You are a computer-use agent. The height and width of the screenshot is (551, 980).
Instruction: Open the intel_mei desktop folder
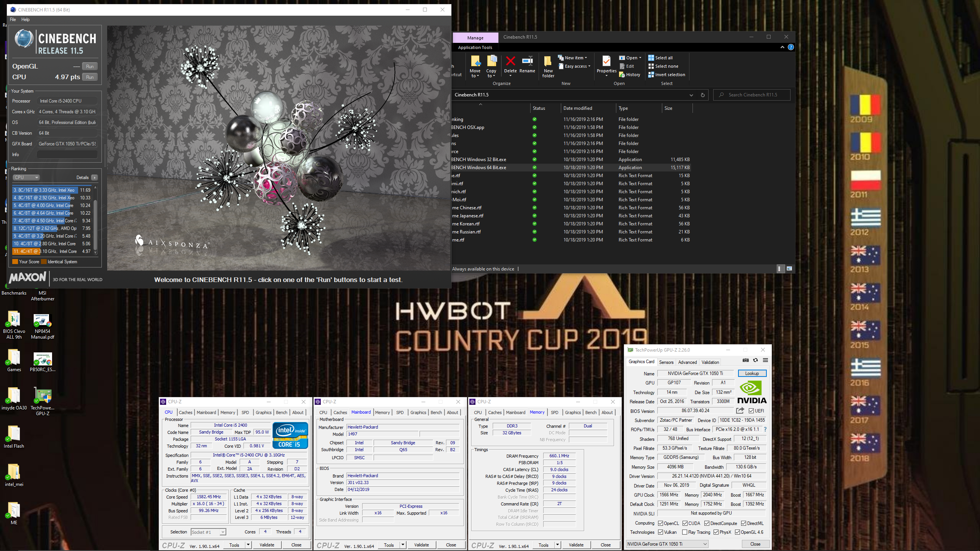[x=14, y=475]
